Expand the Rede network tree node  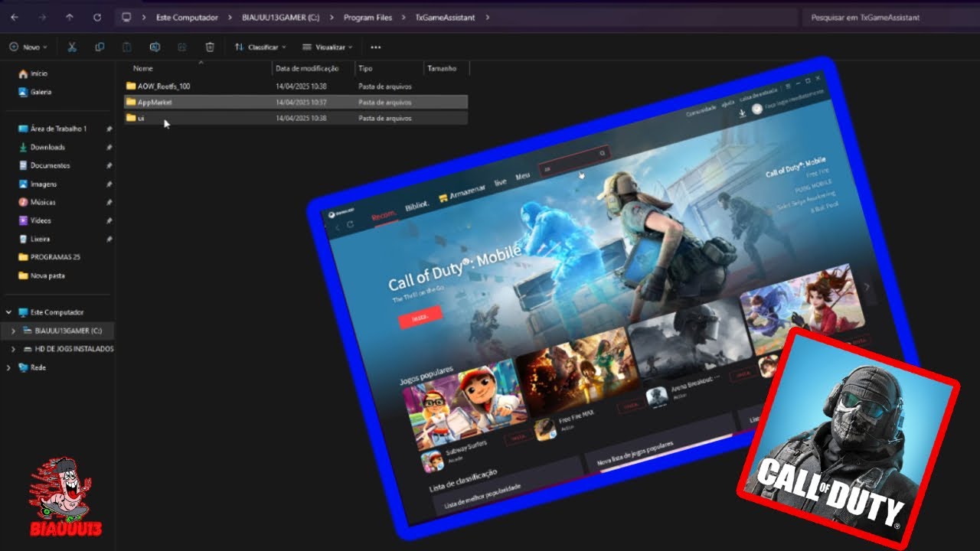tap(8, 367)
